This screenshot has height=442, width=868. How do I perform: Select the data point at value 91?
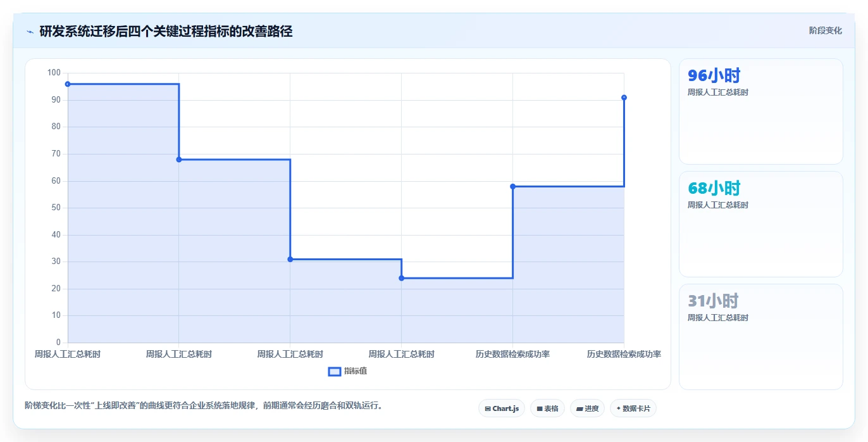tap(624, 98)
